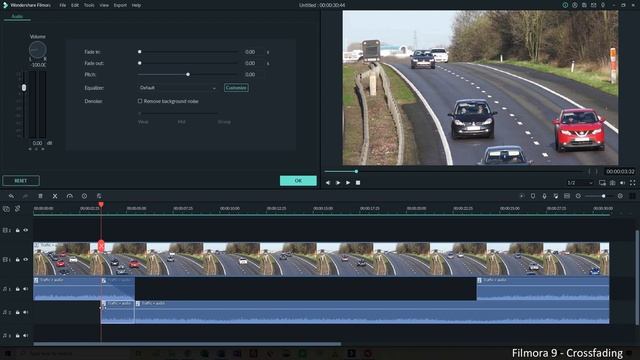Viewport: 640px width, 360px height.
Task: Record voiceover with the microphone icon
Action: pos(544,196)
